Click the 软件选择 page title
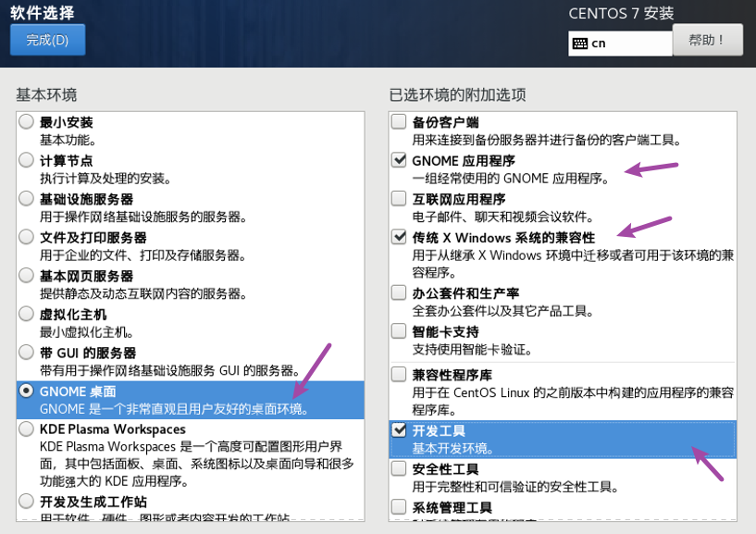The width and height of the screenshot is (756, 534). 43,13
